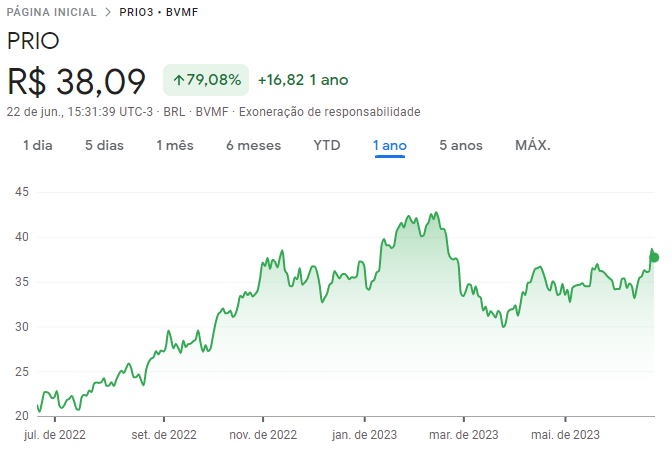
Task: Click the 22 de jun., 15:31:39 UTC-3 timestamp
Action: (x=80, y=112)
